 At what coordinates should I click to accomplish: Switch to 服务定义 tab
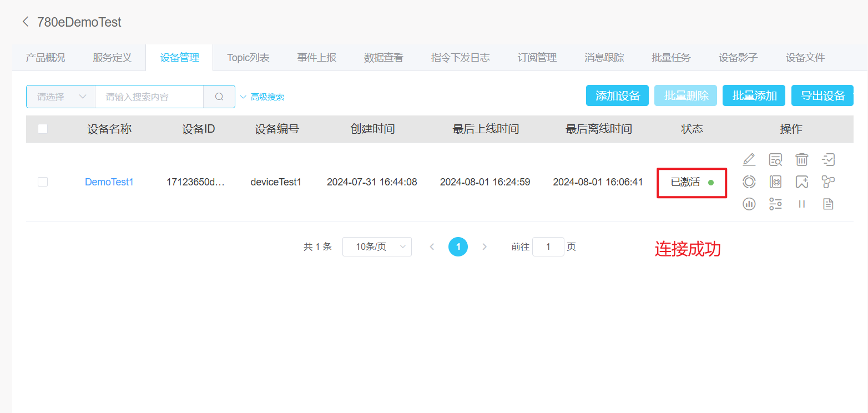[x=112, y=58]
